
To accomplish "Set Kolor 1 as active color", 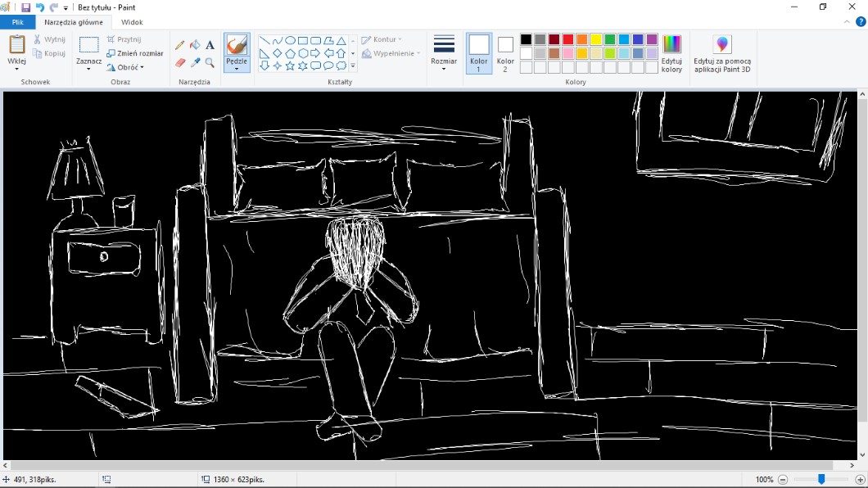I will coord(479,52).
